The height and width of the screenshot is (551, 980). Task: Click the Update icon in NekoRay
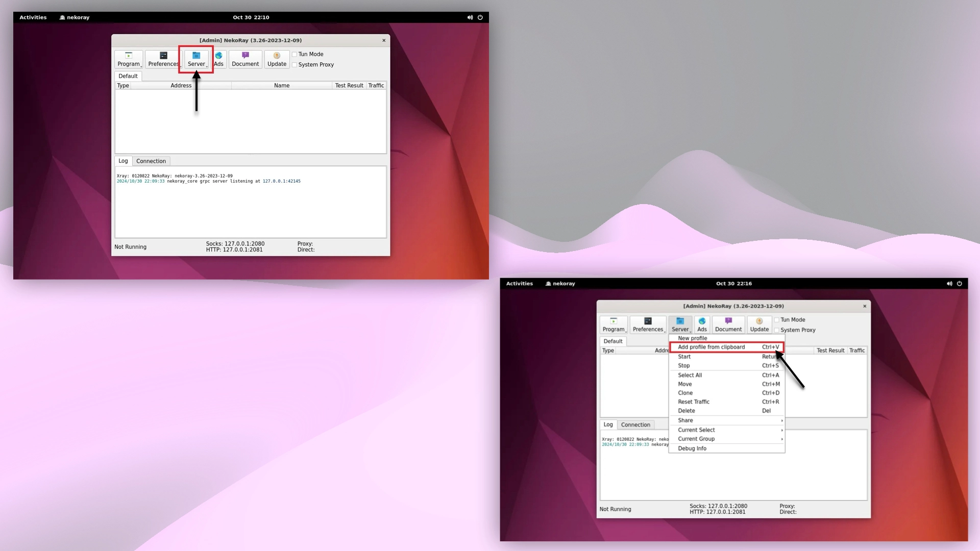coord(277,59)
